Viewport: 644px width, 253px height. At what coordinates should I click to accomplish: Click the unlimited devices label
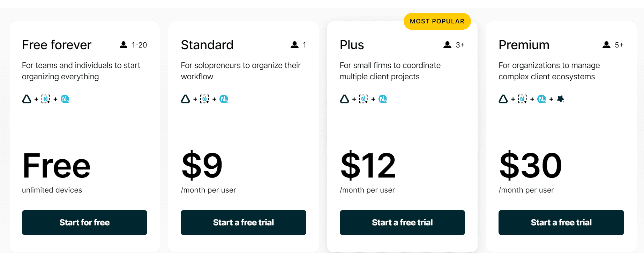pos(52,190)
